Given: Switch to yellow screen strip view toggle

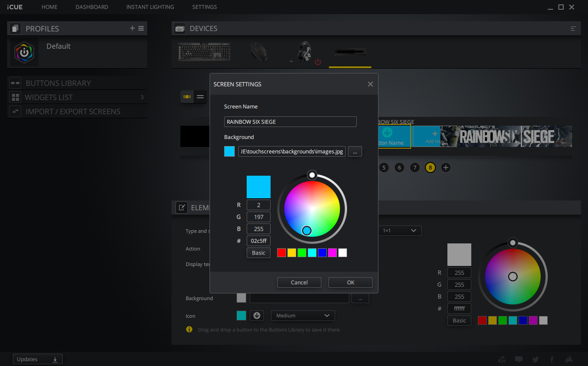Looking at the screenshot, I should point(187,96).
